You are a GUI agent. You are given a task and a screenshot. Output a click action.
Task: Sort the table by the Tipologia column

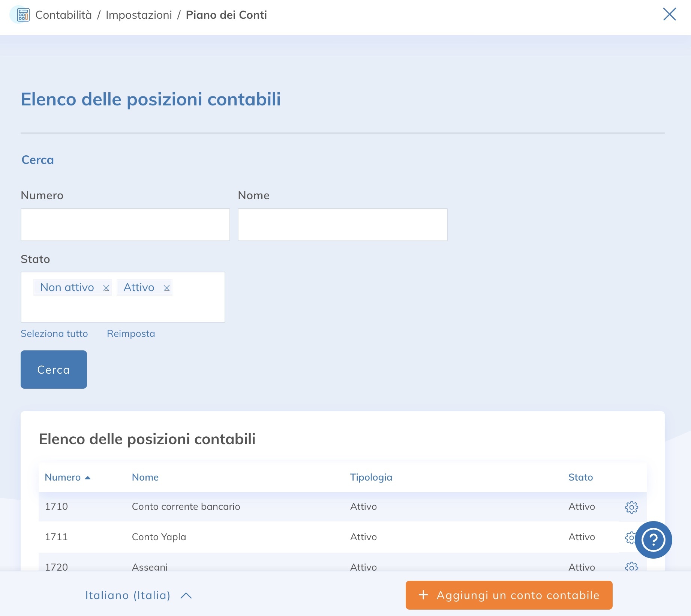click(x=371, y=477)
